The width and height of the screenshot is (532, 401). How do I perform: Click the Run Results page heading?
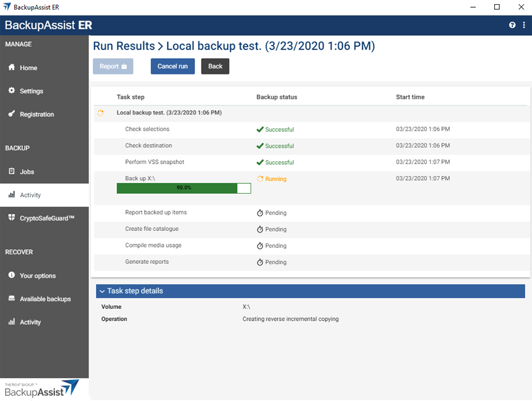pos(234,45)
